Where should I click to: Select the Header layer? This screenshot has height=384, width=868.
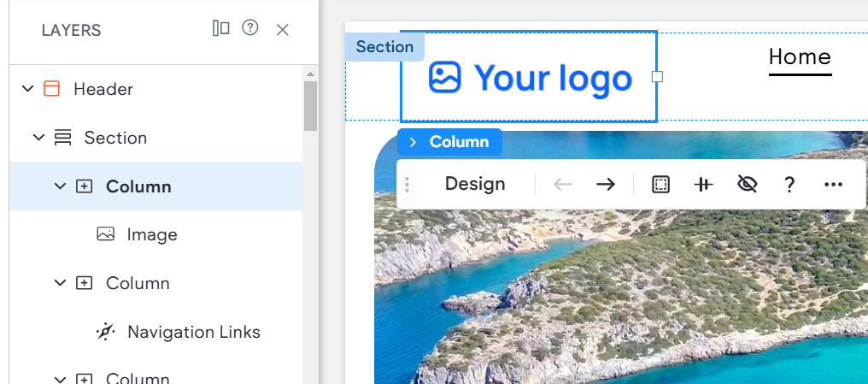tap(156, 89)
